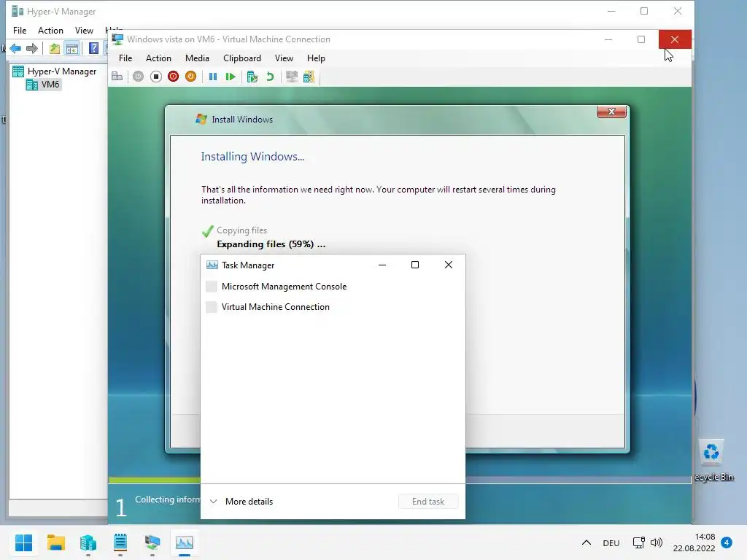Click the green Reset/Resume play icon

tap(231, 77)
